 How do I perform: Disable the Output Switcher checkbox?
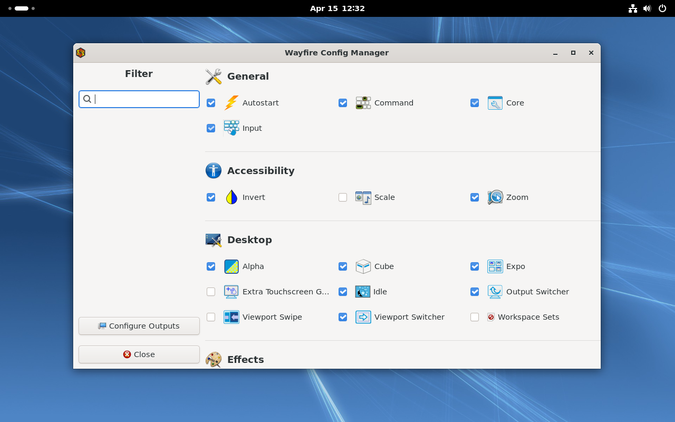[474, 292]
